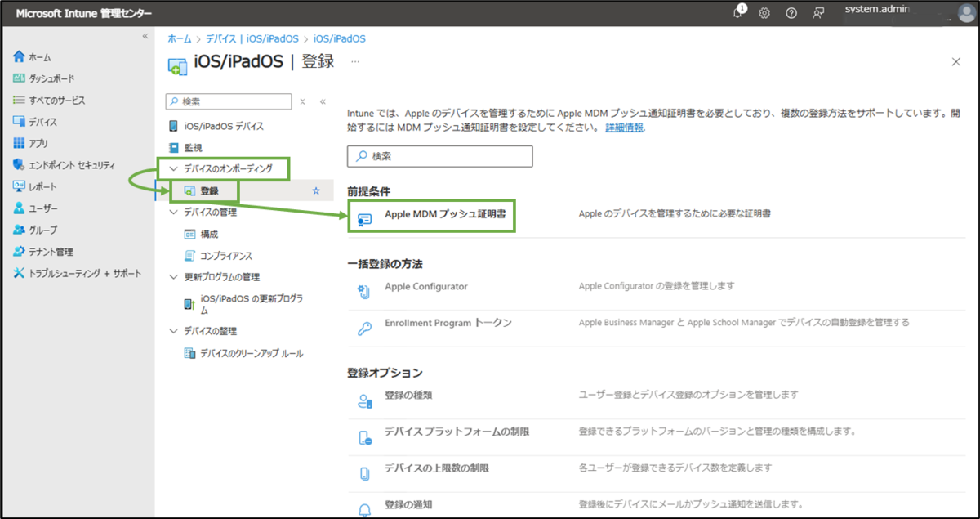Collapse the デバイスのオンボーディング section
Image resolution: width=980 pixels, height=519 pixels.
pos(173,169)
